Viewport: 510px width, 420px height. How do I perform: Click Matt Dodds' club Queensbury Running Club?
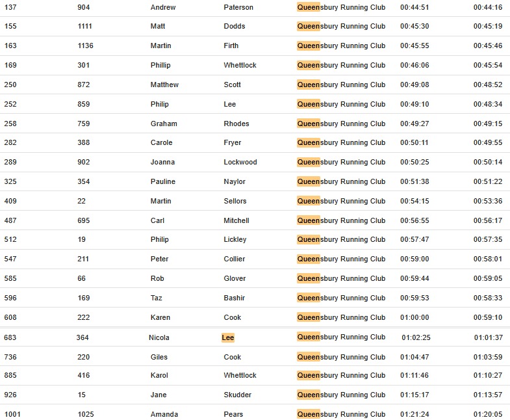pos(341,26)
